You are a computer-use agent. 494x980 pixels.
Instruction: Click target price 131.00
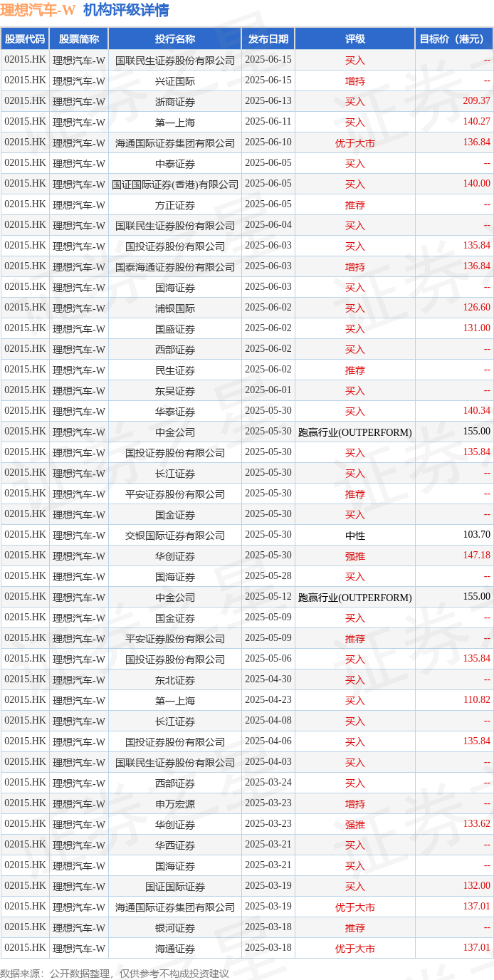click(x=476, y=328)
